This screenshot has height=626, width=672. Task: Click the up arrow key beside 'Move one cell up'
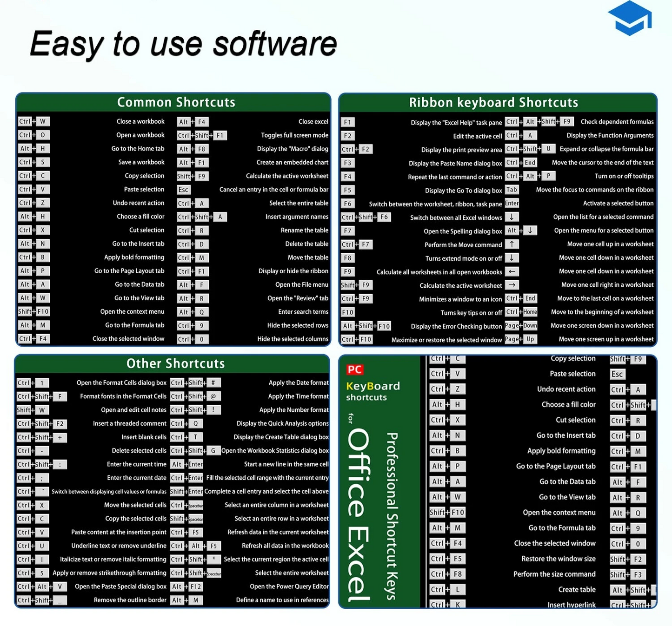512,244
